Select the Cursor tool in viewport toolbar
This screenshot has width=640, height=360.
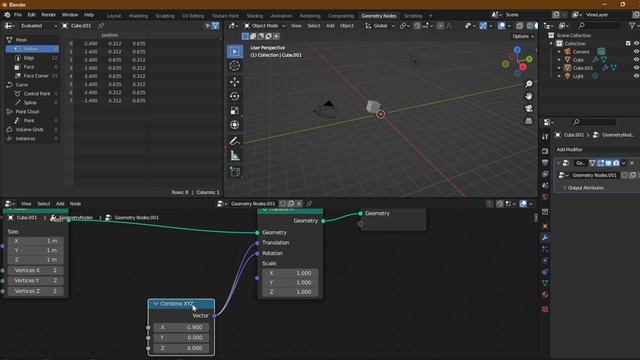point(235,66)
